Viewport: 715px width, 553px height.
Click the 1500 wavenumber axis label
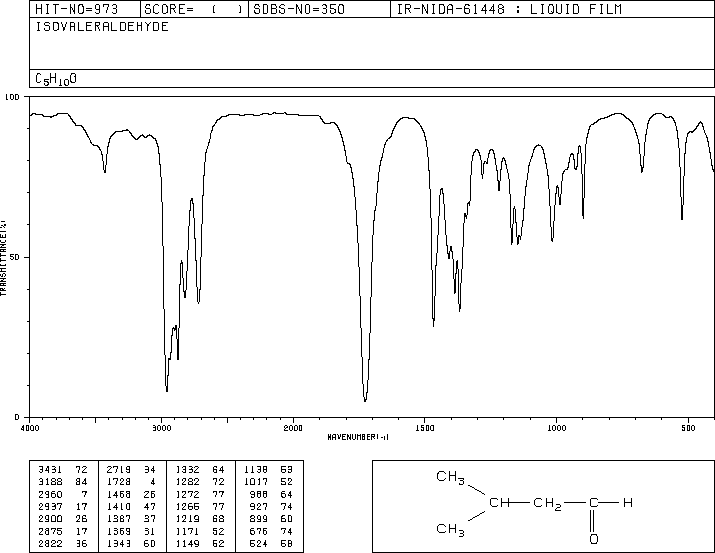coord(425,428)
